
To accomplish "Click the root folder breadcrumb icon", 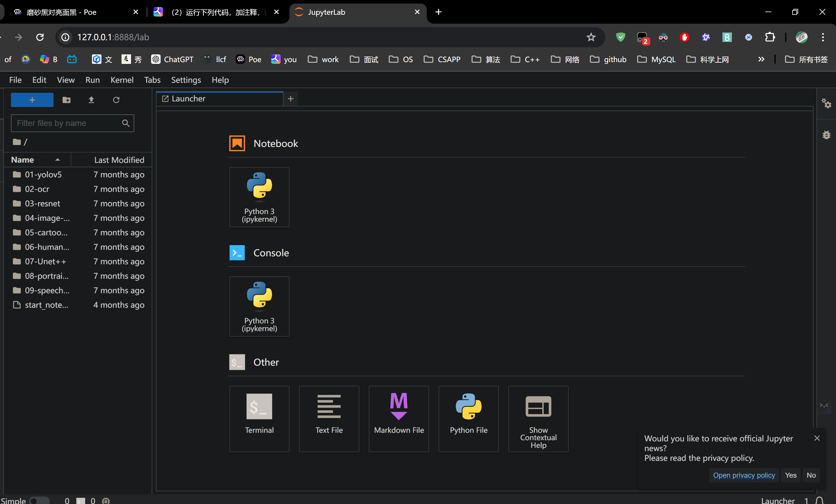I will (x=17, y=142).
